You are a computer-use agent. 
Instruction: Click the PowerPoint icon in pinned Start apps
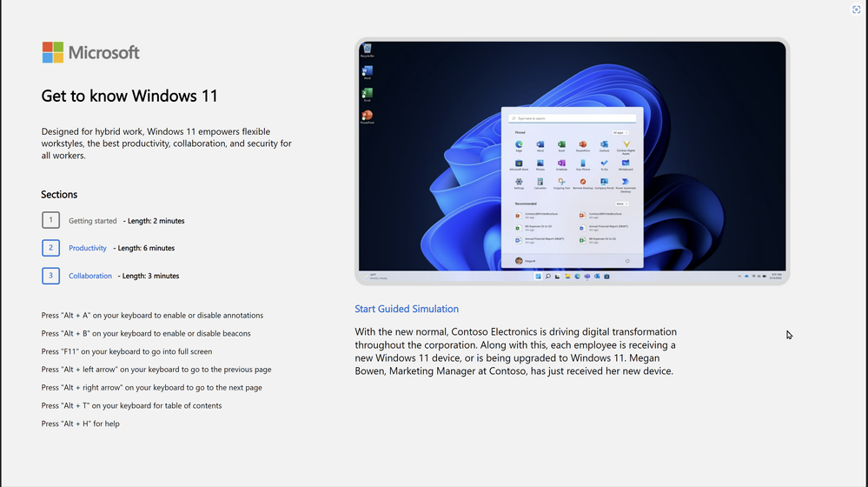point(583,144)
